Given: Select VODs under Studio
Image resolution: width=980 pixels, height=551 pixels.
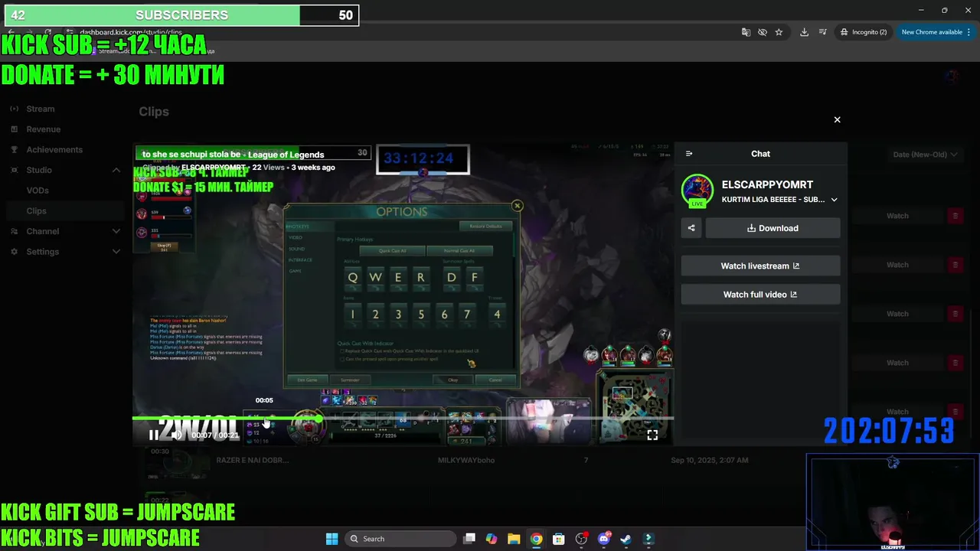Looking at the screenshot, I should click(x=38, y=191).
